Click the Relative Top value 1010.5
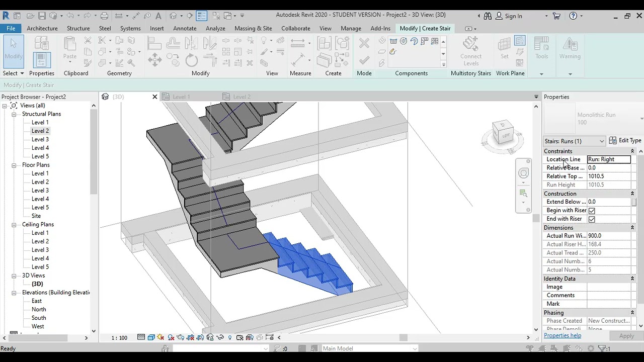Screen dimensions: 644x362 [x=609, y=176]
